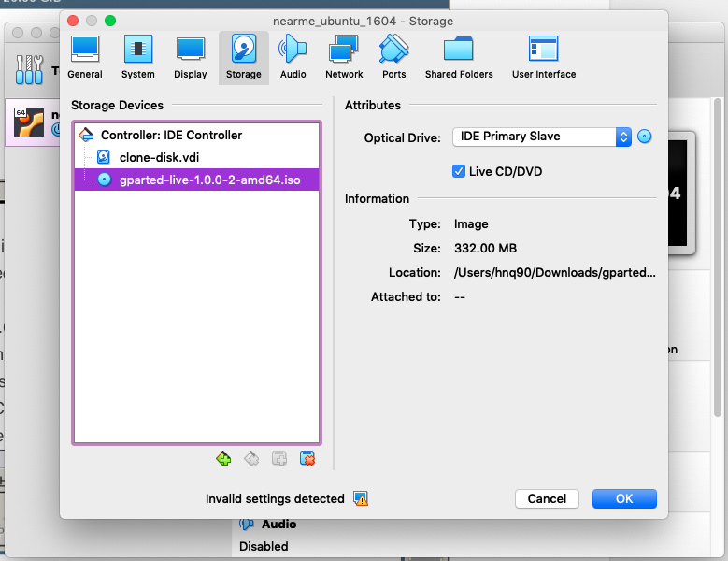
Task: Select Controller: IDE Controller in tree
Action: click(x=171, y=136)
